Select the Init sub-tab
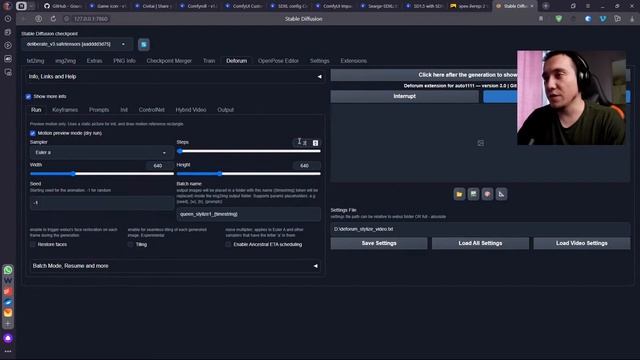The width and height of the screenshot is (640, 360). (x=124, y=110)
